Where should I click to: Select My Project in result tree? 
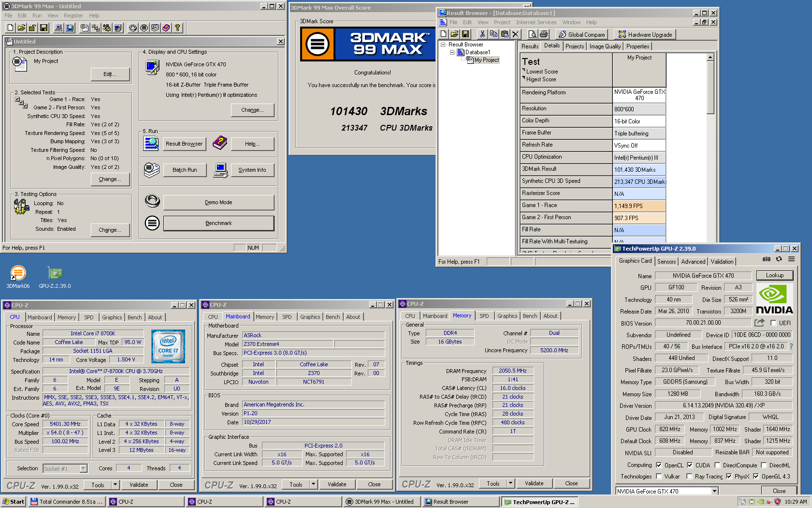pyautogui.click(x=486, y=60)
